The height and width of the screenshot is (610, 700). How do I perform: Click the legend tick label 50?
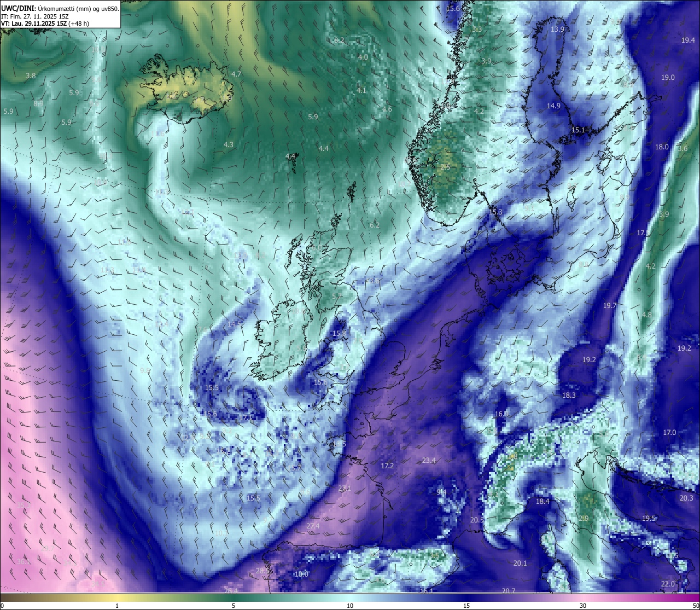[696, 606]
